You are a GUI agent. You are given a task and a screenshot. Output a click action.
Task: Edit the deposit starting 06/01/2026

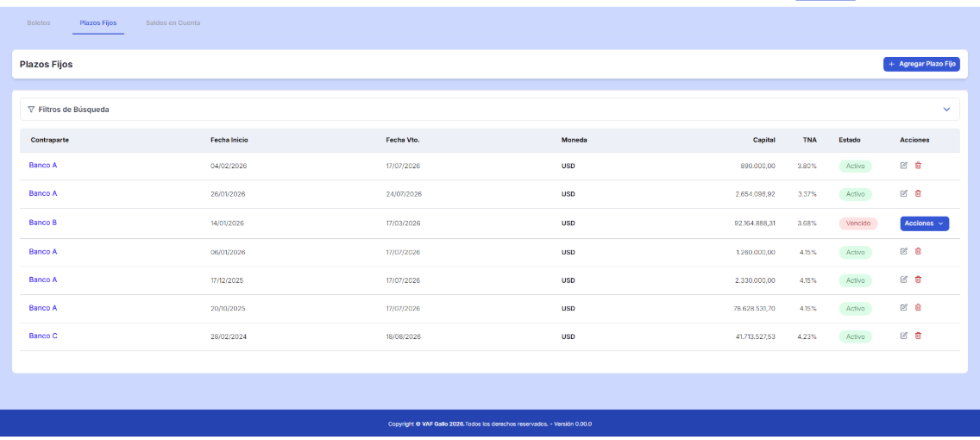(x=903, y=251)
